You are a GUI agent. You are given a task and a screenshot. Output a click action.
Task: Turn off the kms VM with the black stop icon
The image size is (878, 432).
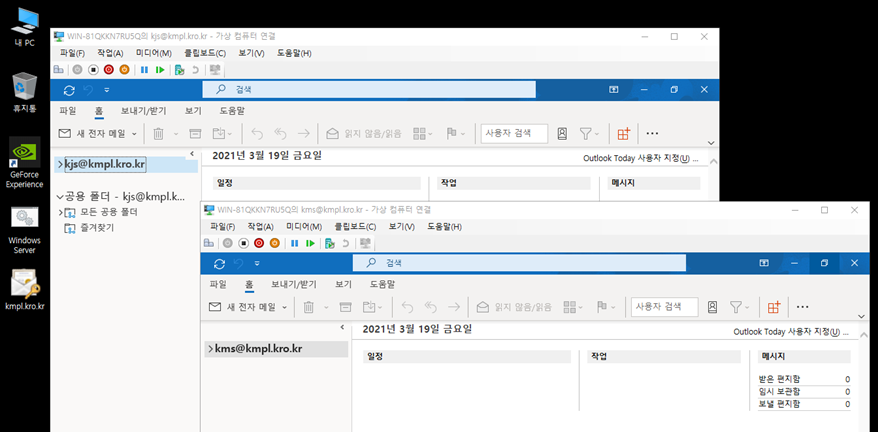tap(244, 243)
